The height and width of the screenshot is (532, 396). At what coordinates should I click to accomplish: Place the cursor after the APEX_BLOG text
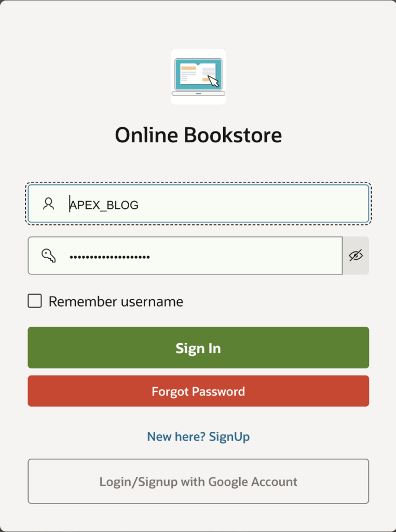point(139,205)
